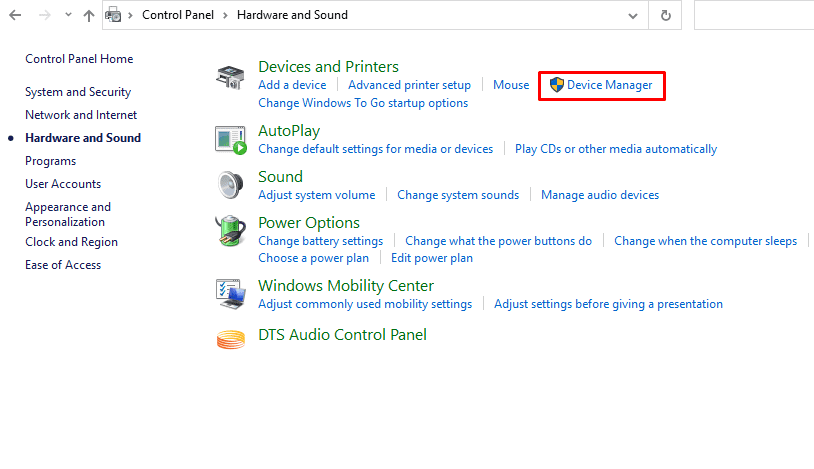Adjust settings before giving a presentation
814x469 pixels.
click(x=608, y=304)
